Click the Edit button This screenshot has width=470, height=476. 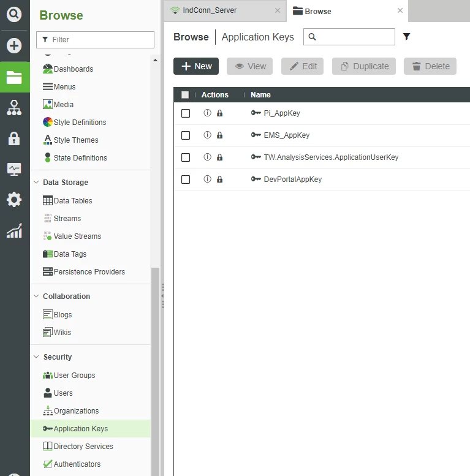tap(302, 66)
